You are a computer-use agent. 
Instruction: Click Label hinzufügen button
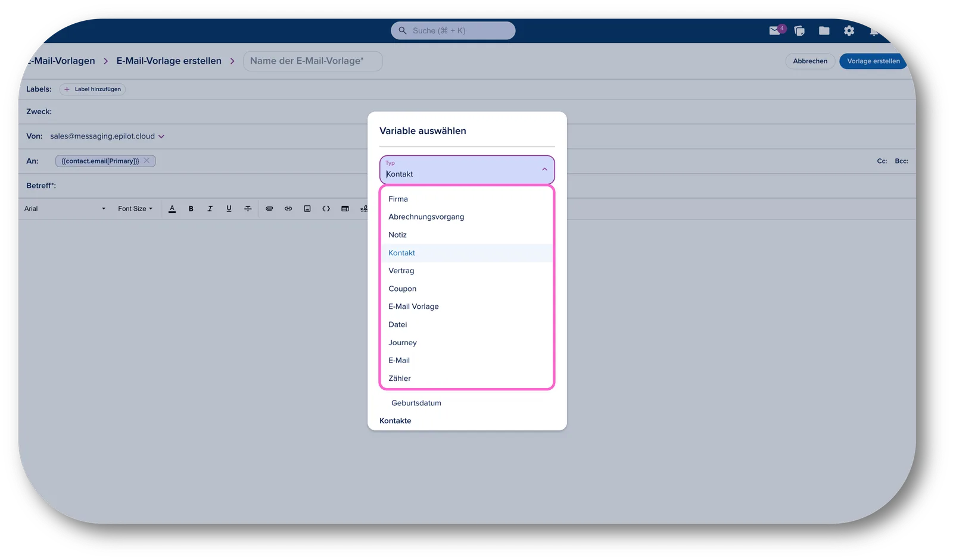pyautogui.click(x=92, y=89)
